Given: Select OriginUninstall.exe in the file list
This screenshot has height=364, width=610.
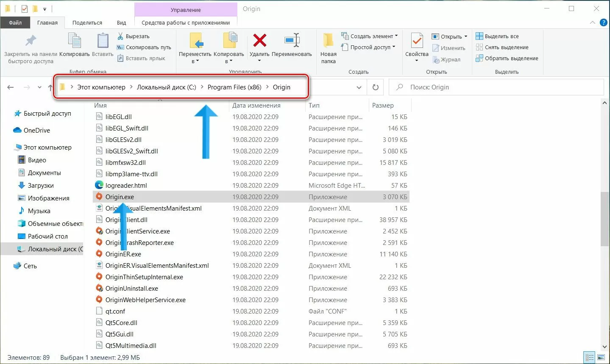Looking at the screenshot, I should (x=131, y=289).
